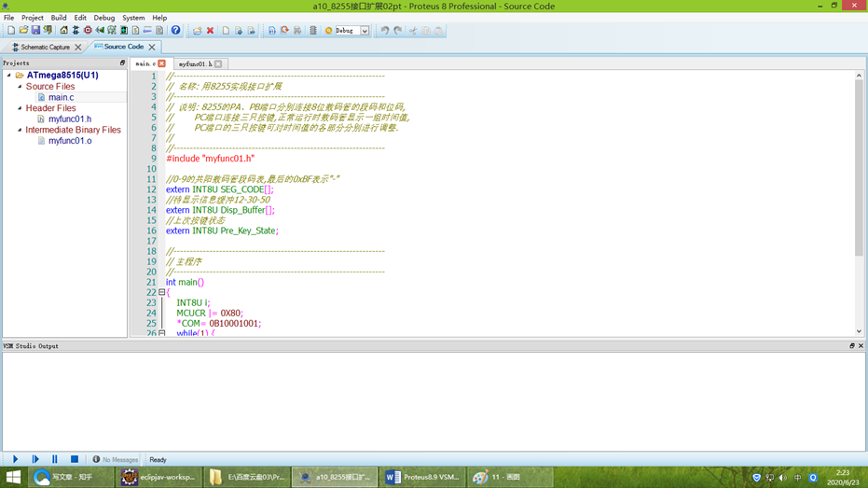Click the Open Project folder icon
The width and height of the screenshot is (868, 489).
click(23, 31)
